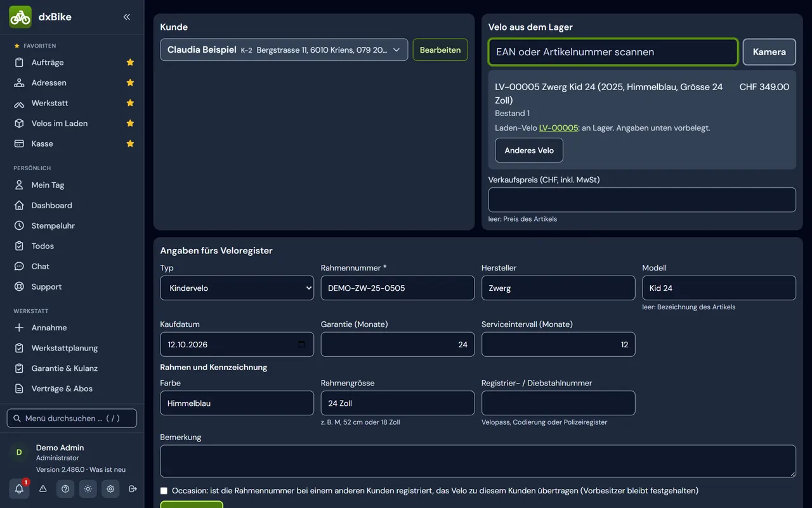Focus the Menü durchsuchen search box
Screen dimensions: 812x508
(x=72, y=418)
